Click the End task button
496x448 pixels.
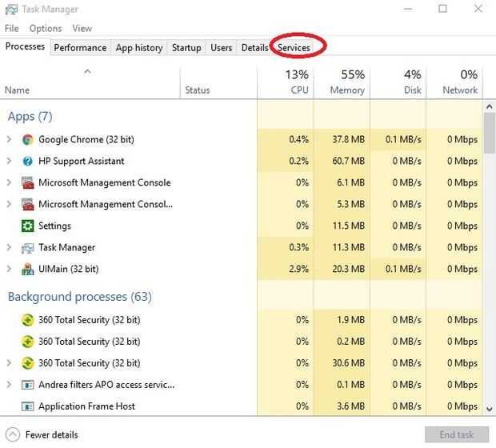pyautogui.click(x=457, y=435)
